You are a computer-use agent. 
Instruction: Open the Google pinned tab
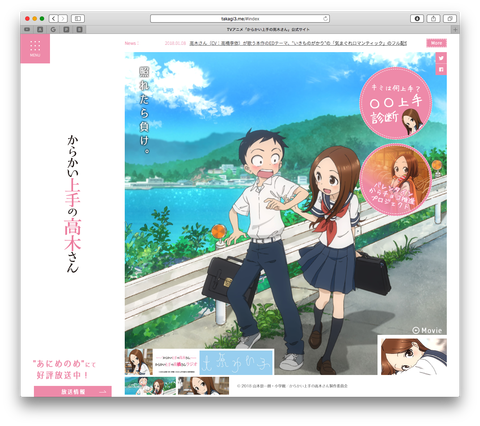pos(53,30)
